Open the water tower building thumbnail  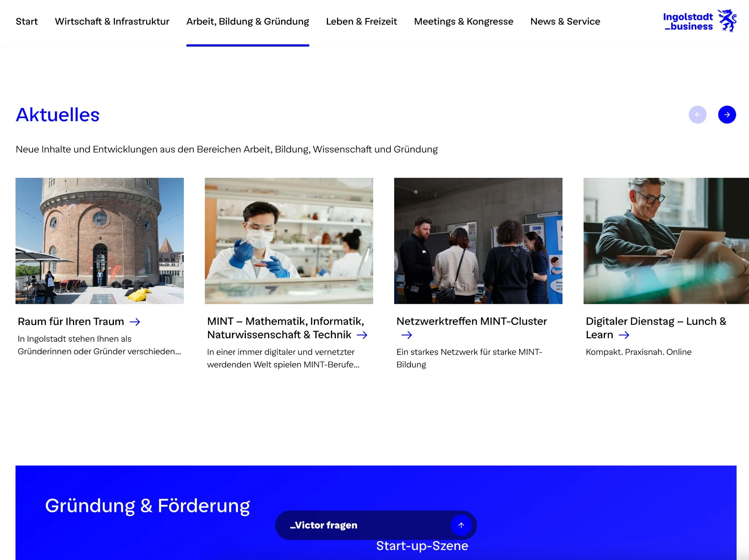99,241
